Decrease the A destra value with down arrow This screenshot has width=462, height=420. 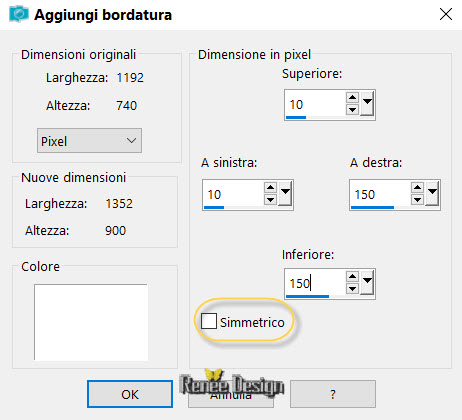[417, 199]
